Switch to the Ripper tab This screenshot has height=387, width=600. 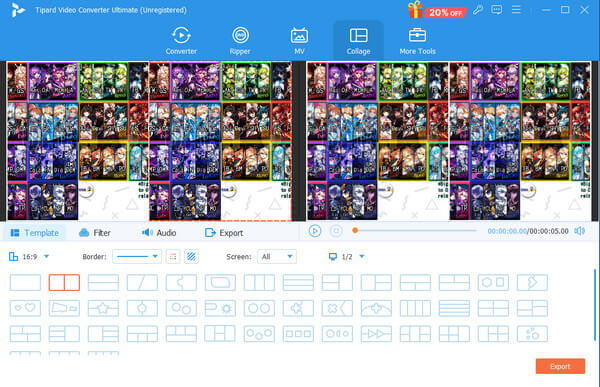coord(240,41)
